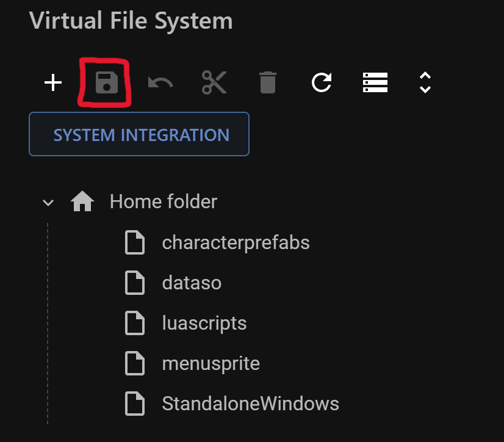This screenshot has height=442, width=504.
Task: Select the StandaloneWindows file
Action: click(x=250, y=404)
